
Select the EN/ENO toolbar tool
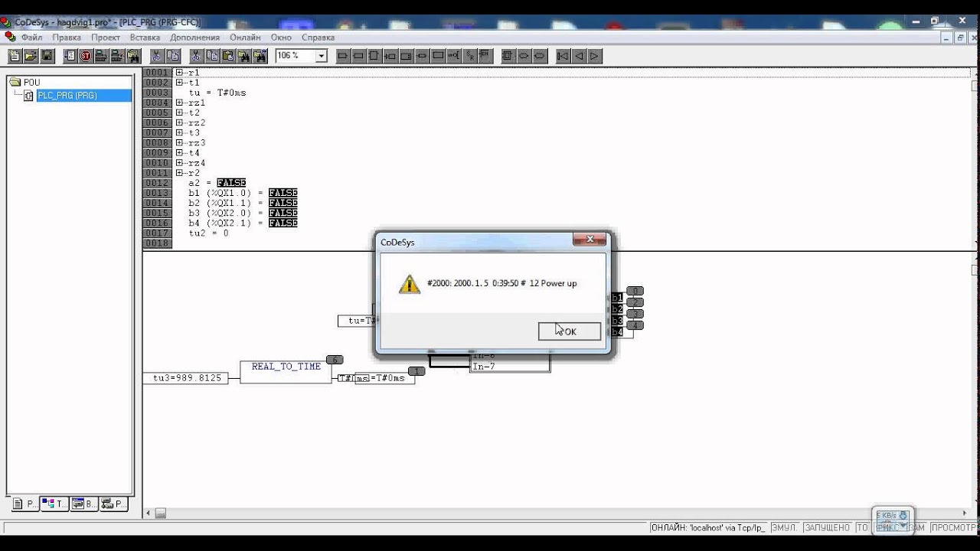point(484,56)
